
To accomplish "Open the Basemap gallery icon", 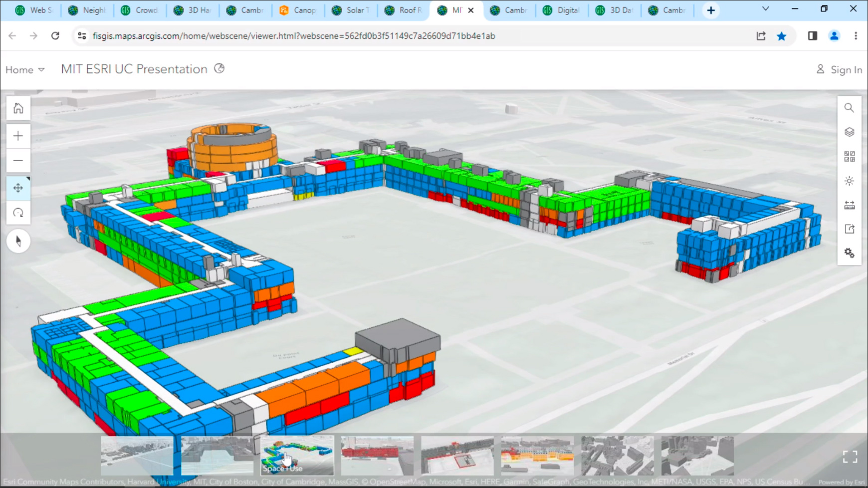I will [849, 157].
